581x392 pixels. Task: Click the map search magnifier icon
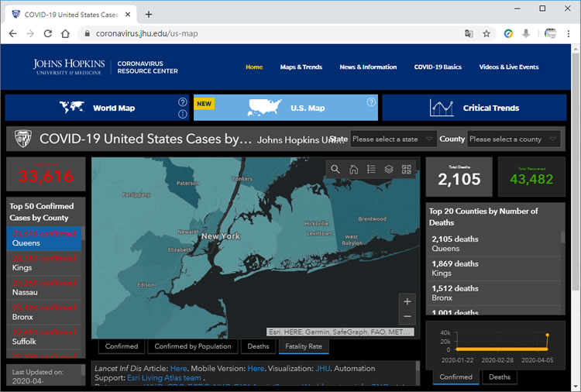pyautogui.click(x=335, y=170)
